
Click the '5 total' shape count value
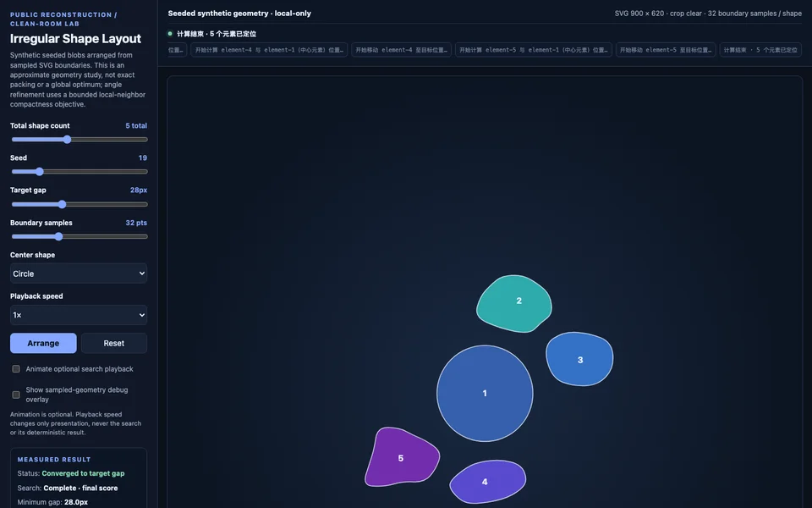[x=136, y=125]
